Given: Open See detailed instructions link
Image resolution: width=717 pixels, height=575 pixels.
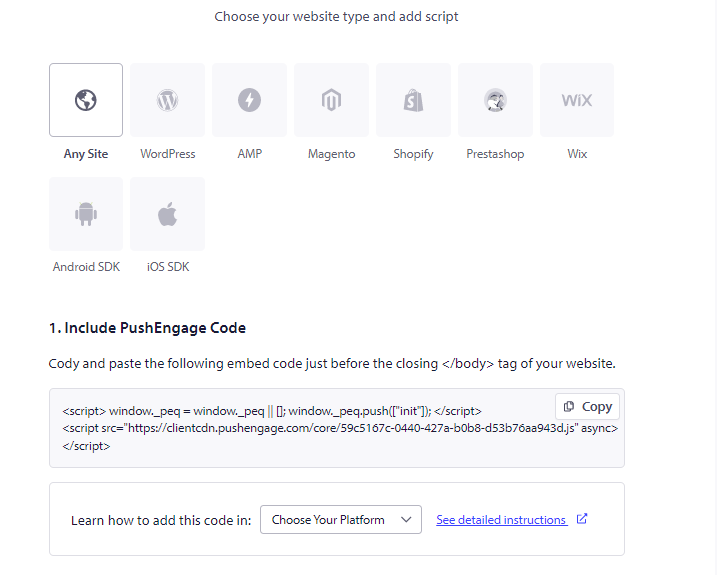Looking at the screenshot, I should tap(502, 520).
